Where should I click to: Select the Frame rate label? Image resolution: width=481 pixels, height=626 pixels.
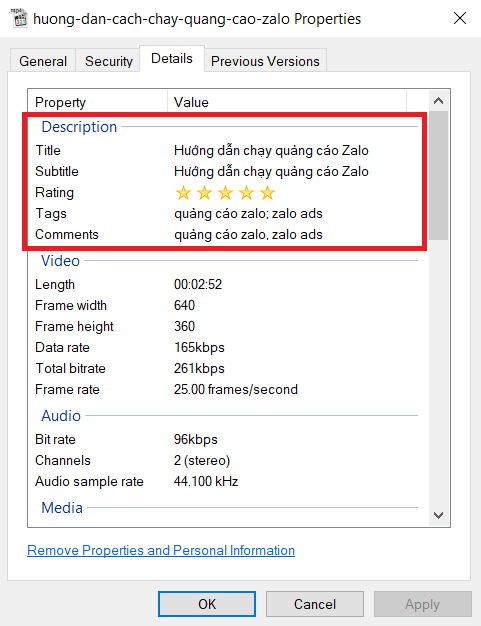[x=67, y=390]
